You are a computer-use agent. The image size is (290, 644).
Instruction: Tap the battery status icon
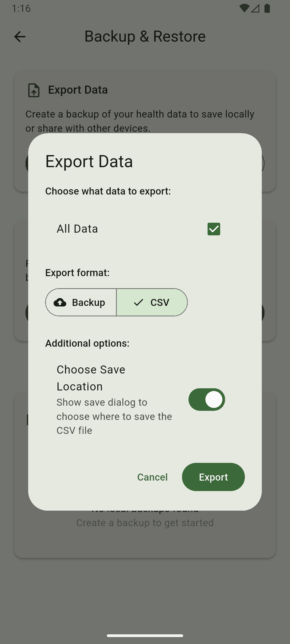[267, 8]
